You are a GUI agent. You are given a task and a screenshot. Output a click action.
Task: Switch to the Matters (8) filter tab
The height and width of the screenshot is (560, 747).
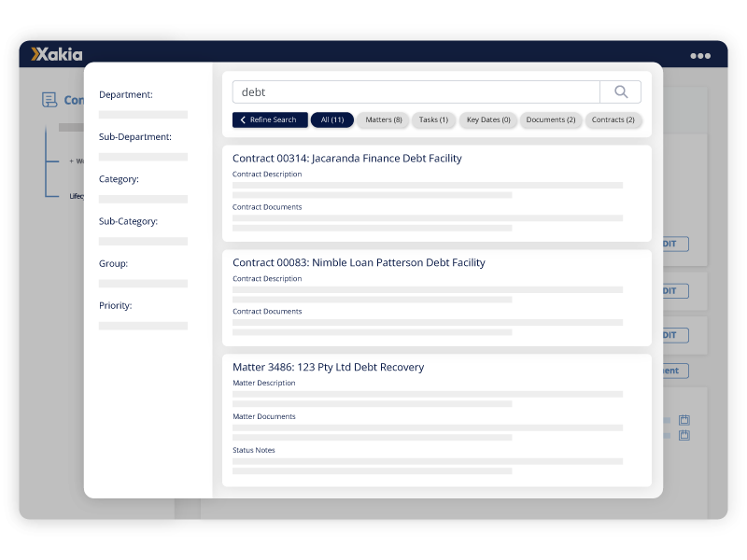383,119
